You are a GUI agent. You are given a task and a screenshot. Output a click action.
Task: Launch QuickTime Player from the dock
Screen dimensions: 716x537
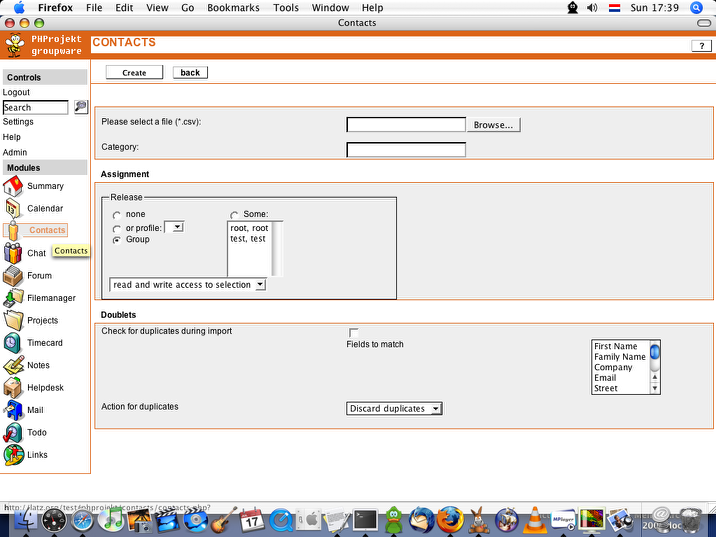coord(280,521)
